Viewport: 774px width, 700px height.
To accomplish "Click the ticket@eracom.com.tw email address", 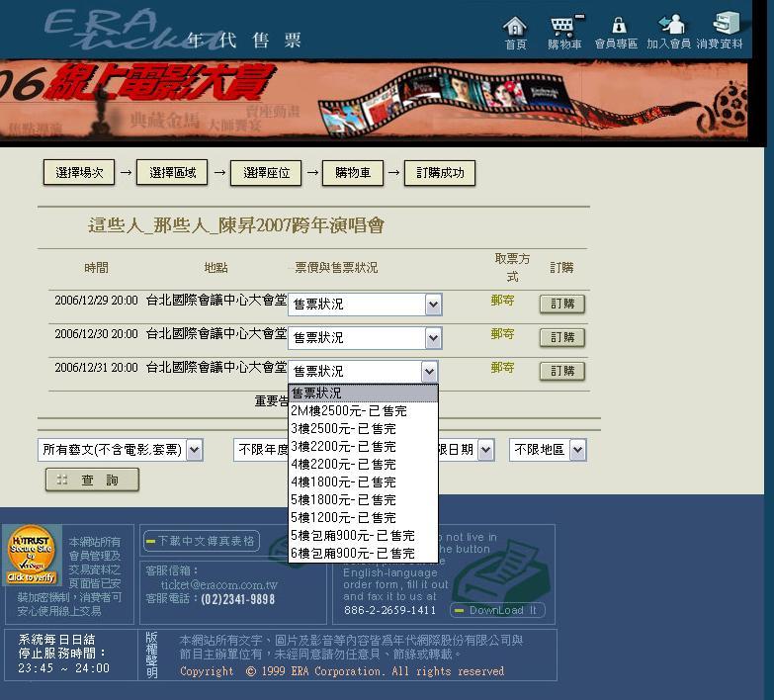I will (x=218, y=585).
